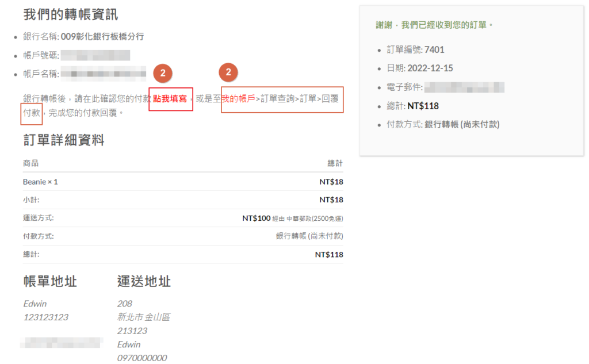
Task: Click the blurred 電子郵件 value
Action: coord(464,87)
